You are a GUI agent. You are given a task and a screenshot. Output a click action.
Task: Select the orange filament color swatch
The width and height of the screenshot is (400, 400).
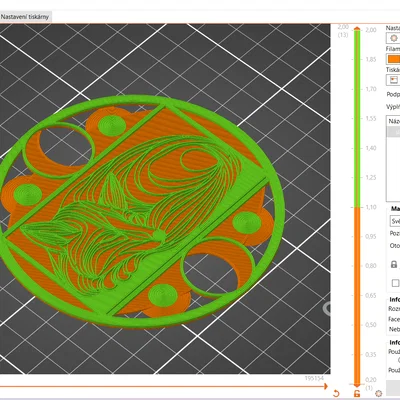[393, 59]
